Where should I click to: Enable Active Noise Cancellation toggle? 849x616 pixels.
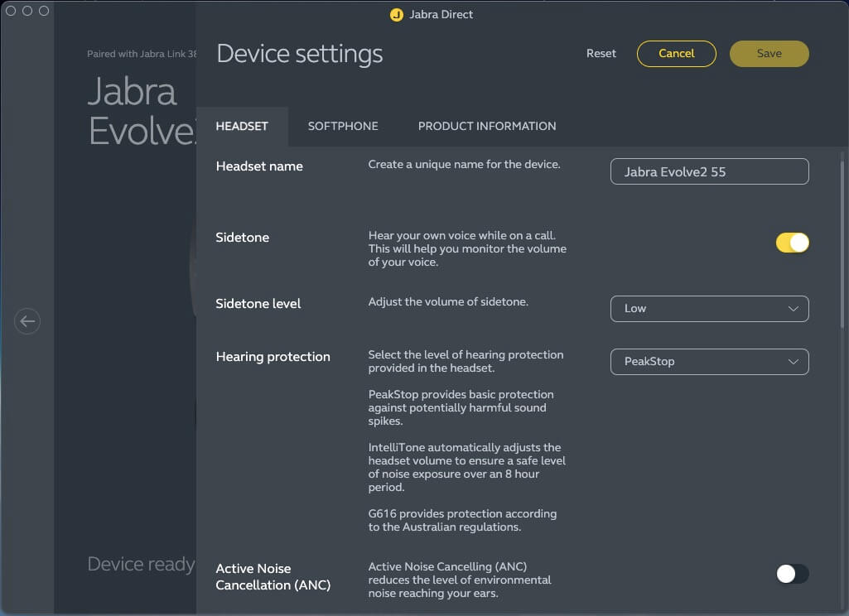(x=792, y=574)
